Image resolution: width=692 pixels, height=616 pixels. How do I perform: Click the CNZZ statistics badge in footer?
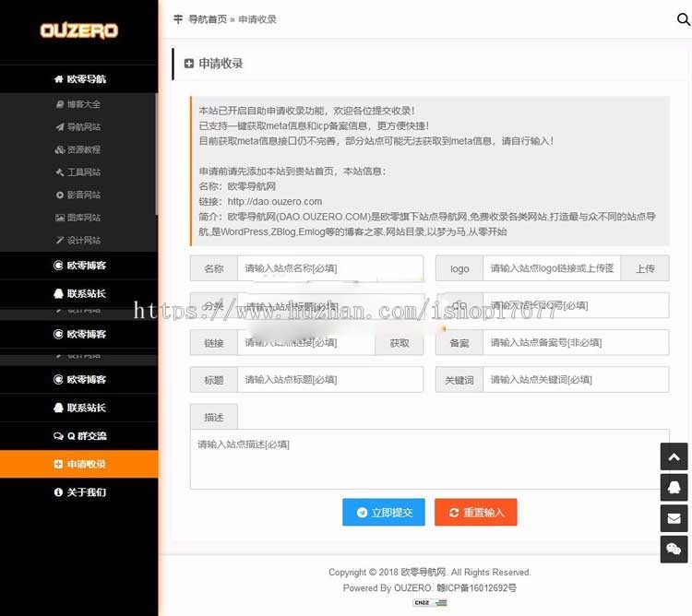430,602
